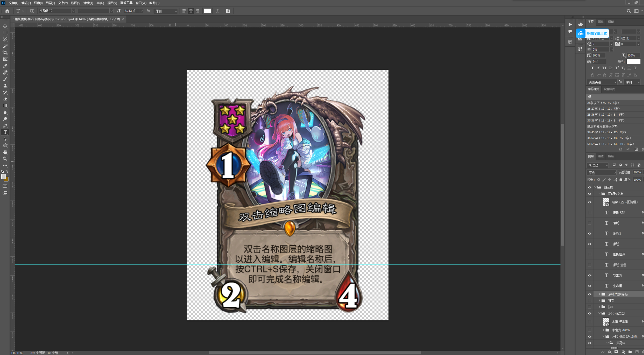Select the Clone Stamp tool
The height and width of the screenshot is (355, 644).
[5, 86]
